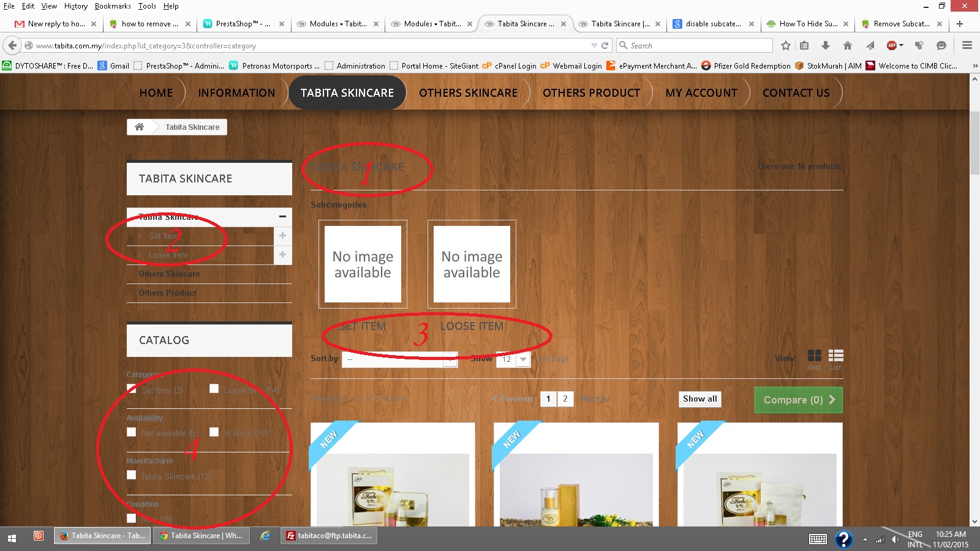Collapse the Tabita Skincare tree with the minus toggle
The height and width of the screenshot is (551, 980).
click(x=282, y=216)
